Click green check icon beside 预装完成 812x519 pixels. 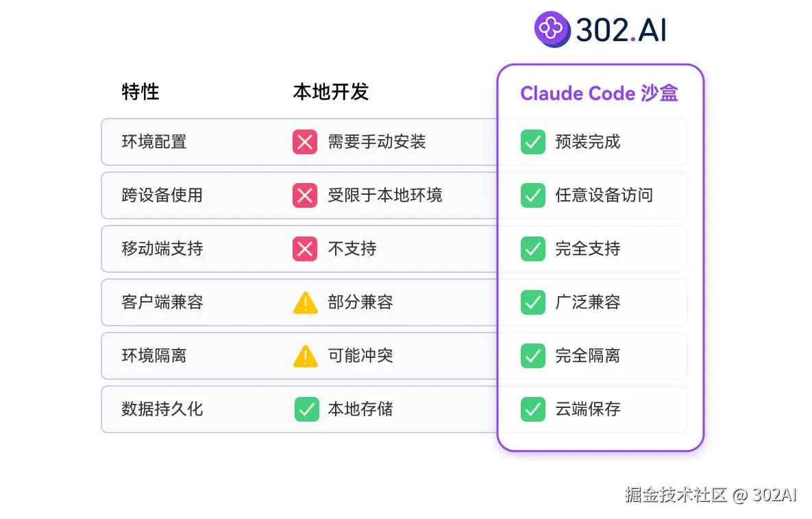(532, 142)
